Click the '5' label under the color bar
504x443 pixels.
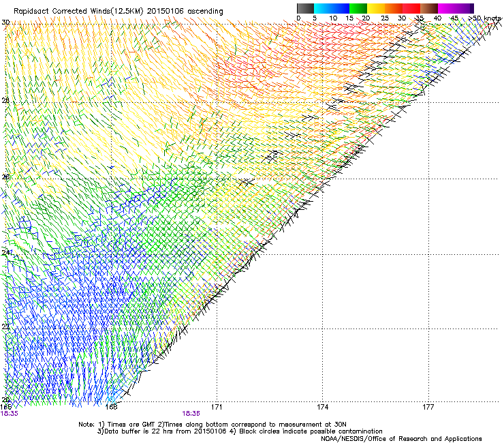[x=315, y=18]
